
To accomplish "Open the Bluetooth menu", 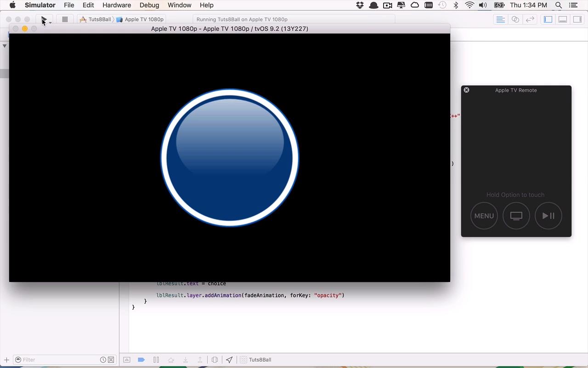I will [456, 5].
